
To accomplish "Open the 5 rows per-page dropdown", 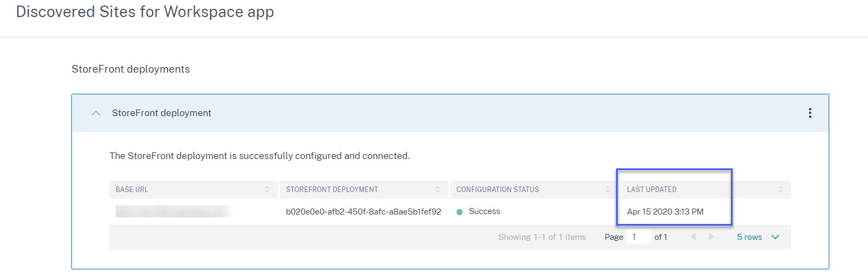I will pyautogui.click(x=750, y=237).
